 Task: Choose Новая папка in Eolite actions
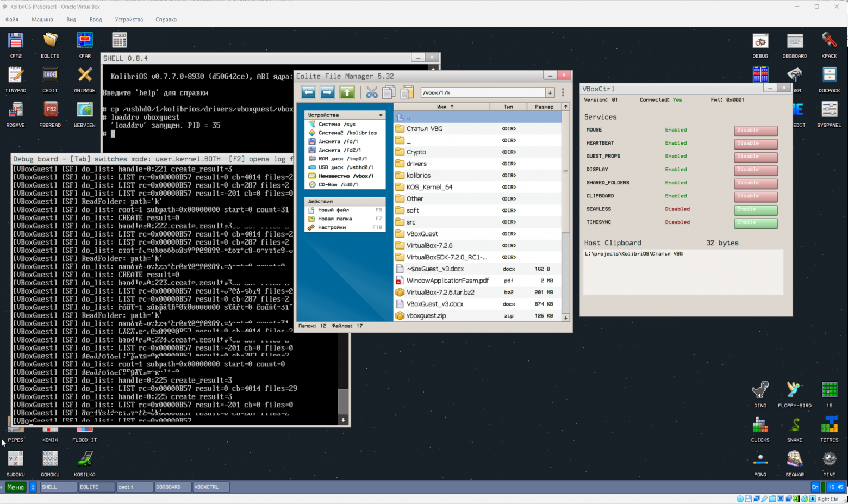tap(345, 219)
